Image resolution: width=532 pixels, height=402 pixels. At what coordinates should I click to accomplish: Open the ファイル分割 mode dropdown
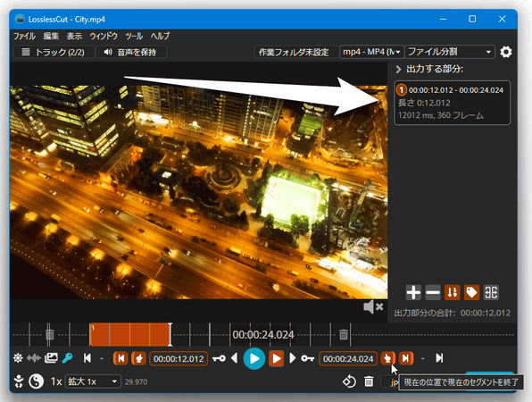click(x=450, y=52)
